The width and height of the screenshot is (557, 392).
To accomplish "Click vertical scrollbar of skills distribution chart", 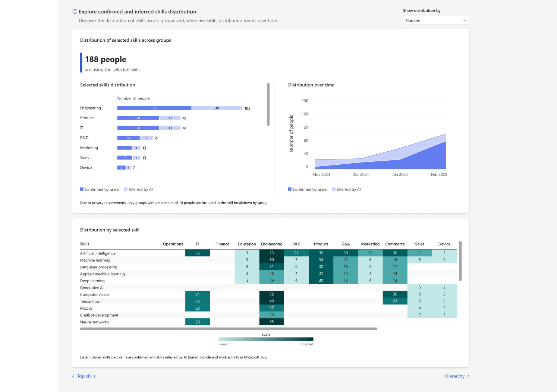I will pos(268,104).
